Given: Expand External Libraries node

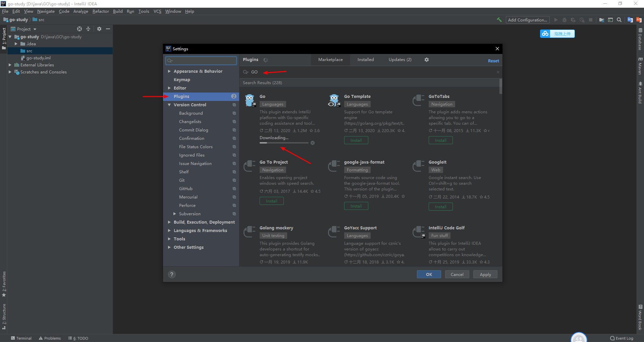Looking at the screenshot, I should coord(10,65).
